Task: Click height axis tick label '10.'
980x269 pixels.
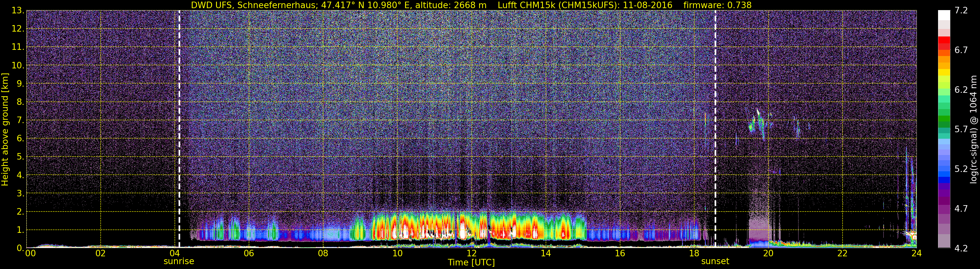Action: tap(18, 65)
